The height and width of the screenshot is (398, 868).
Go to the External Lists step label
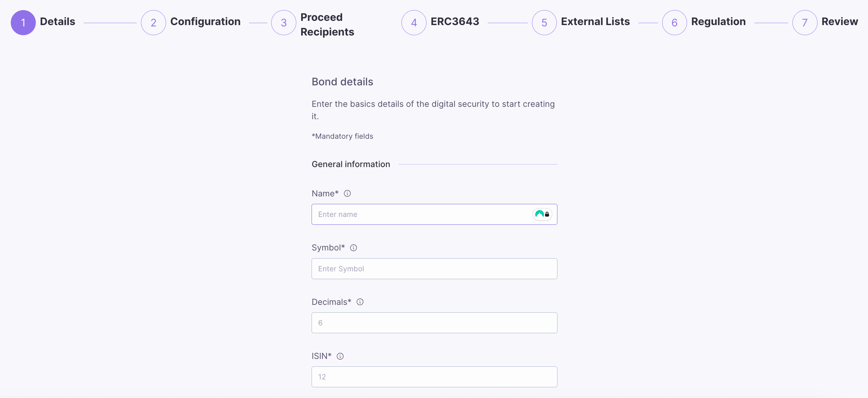click(595, 21)
